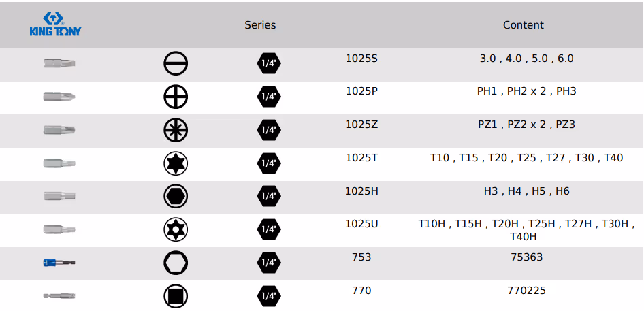
Task: Click the 75363 content number
Action: coord(526,257)
